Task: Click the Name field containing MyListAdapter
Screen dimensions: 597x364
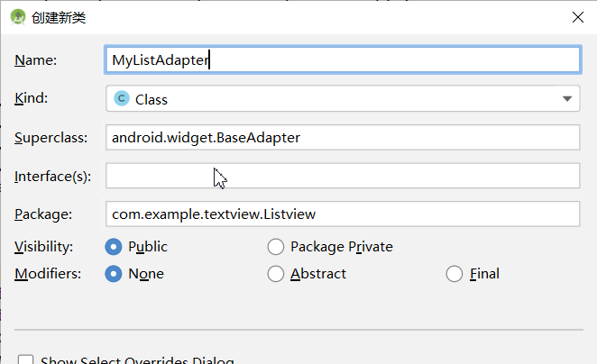Action: point(343,59)
